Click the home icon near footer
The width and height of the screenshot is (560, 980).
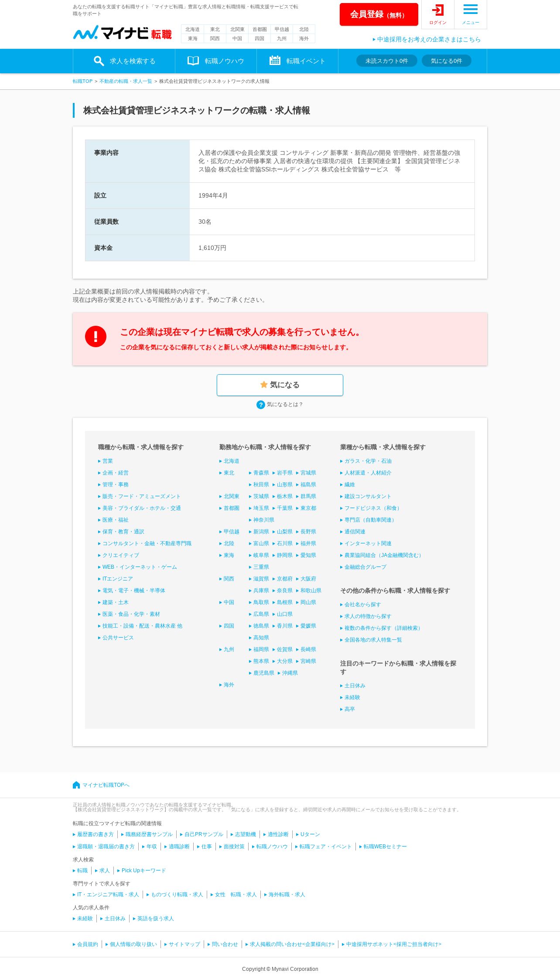click(76, 785)
